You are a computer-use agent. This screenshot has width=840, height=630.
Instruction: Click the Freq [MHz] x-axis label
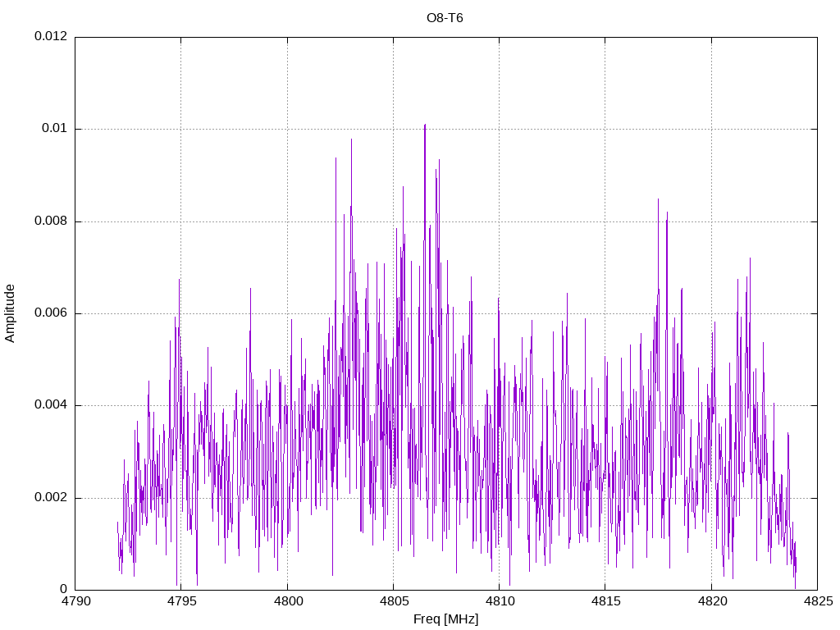[x=445, y=619]
